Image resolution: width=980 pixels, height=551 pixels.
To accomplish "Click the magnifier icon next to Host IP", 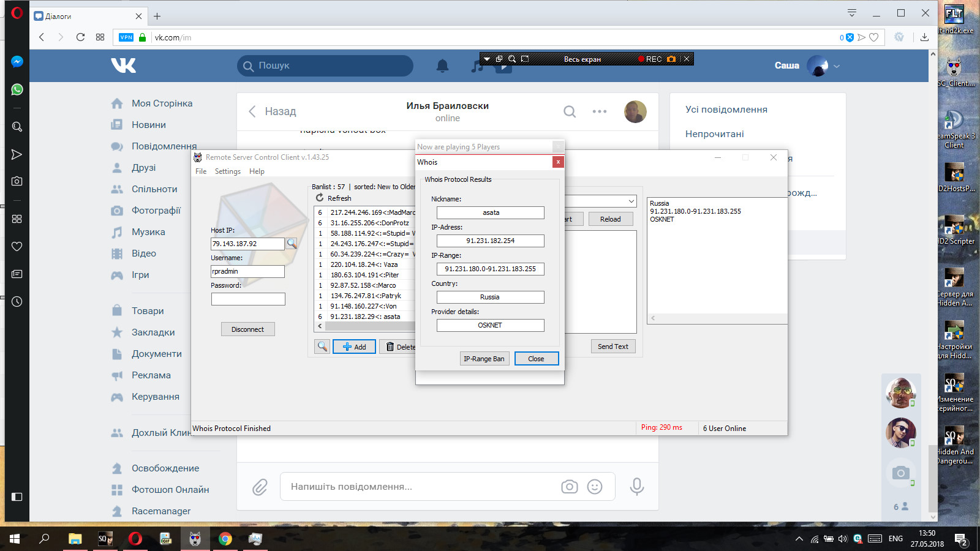I will 292,244.
